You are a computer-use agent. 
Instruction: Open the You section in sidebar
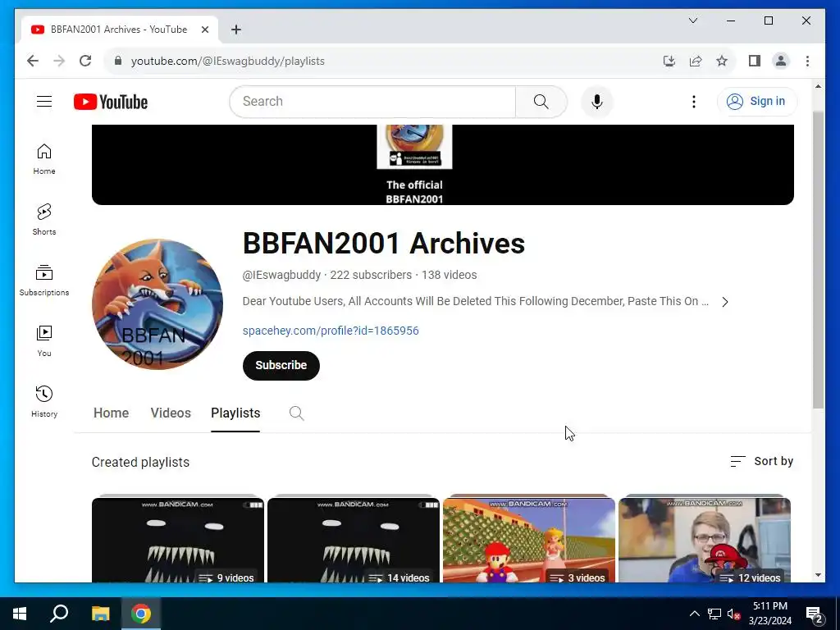pos(44,340)
